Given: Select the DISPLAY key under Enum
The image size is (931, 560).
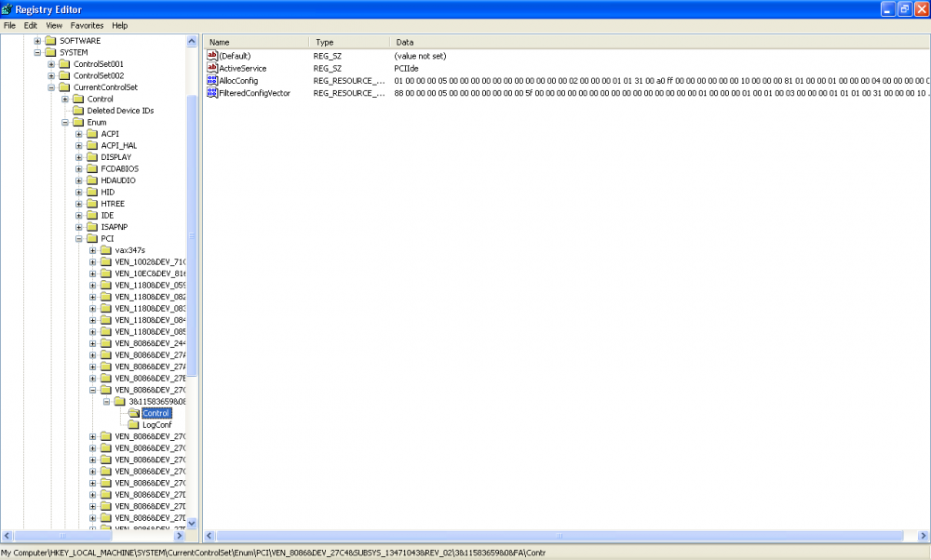Looking at the screenshot, I should 115,157.
